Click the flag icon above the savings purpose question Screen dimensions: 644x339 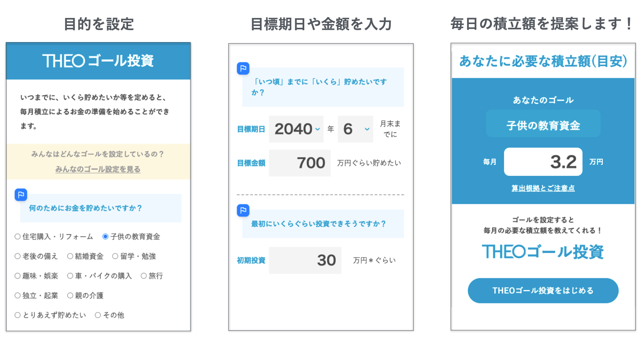pyautogui.click(x=21, y=195)
